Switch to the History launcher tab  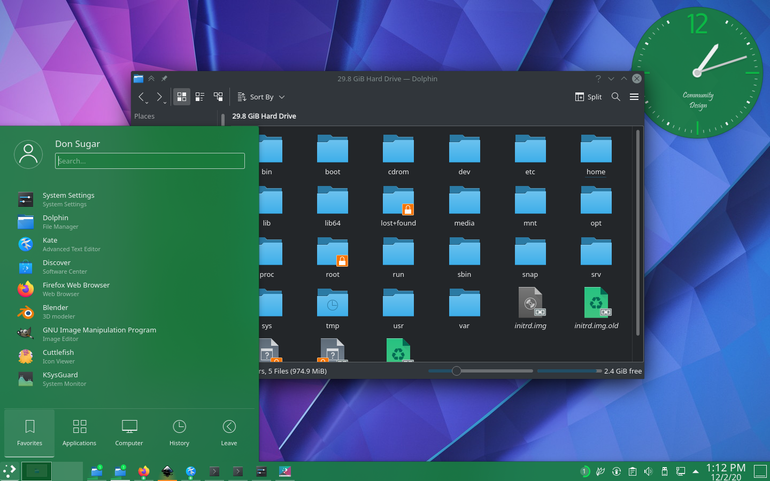(x=179, y=432)
